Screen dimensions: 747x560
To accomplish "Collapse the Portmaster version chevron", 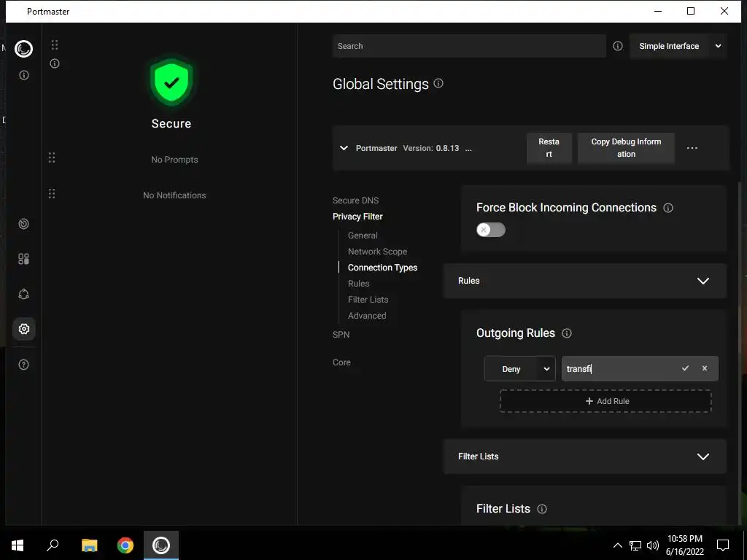I will [x=344, y=148].
